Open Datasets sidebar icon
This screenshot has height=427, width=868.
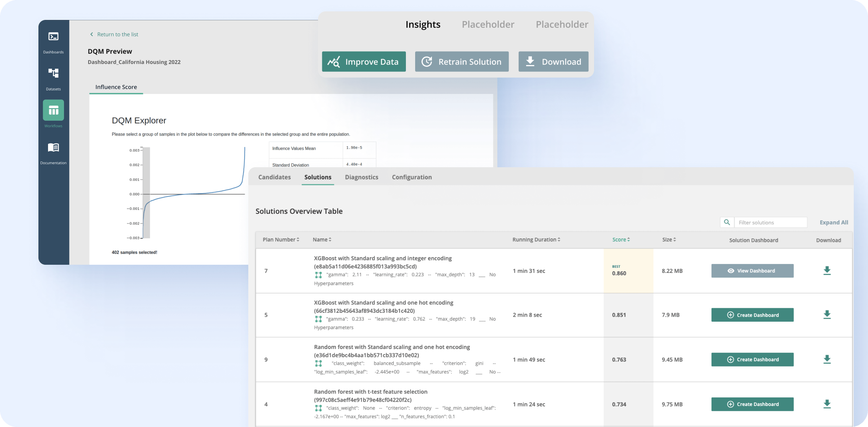[53, 73]
